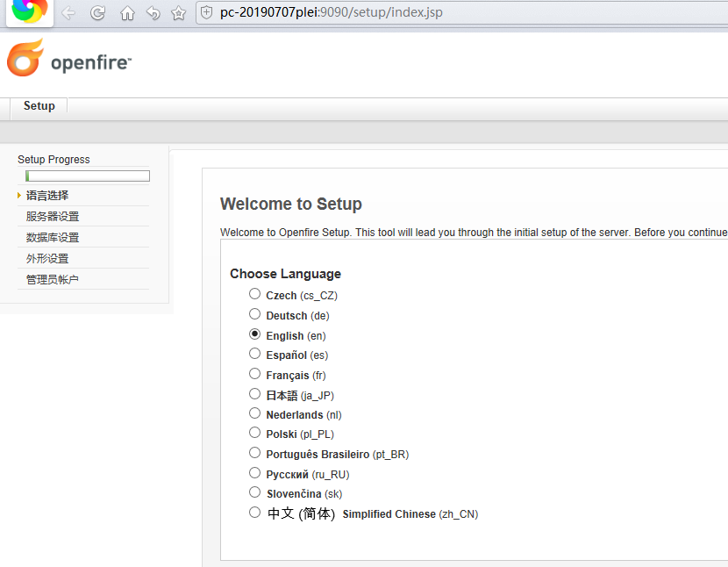
Task: Click the Setup Progress label
Action: (54, 160)
